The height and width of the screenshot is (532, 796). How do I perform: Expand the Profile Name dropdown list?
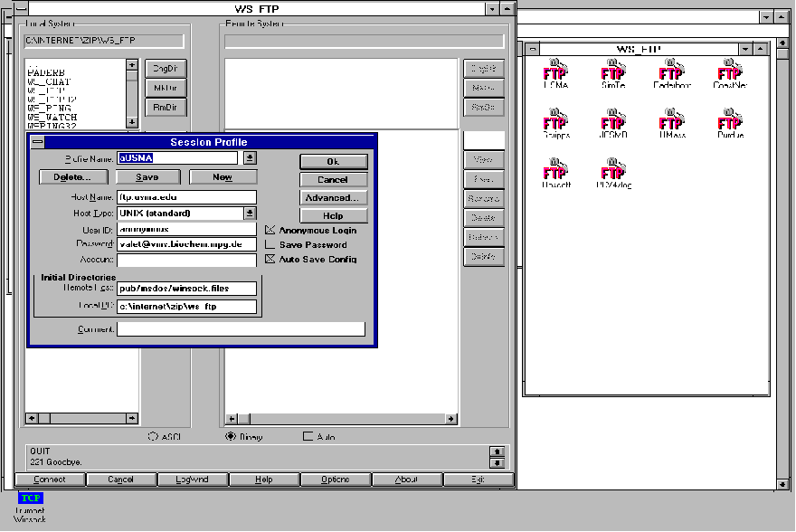pyautogui.click(x=250, y=157)
